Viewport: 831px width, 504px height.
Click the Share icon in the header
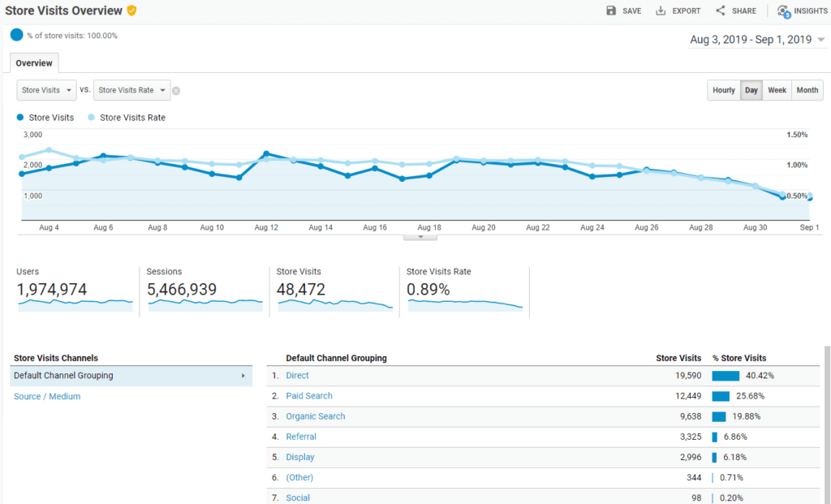(x=720, y=11)
